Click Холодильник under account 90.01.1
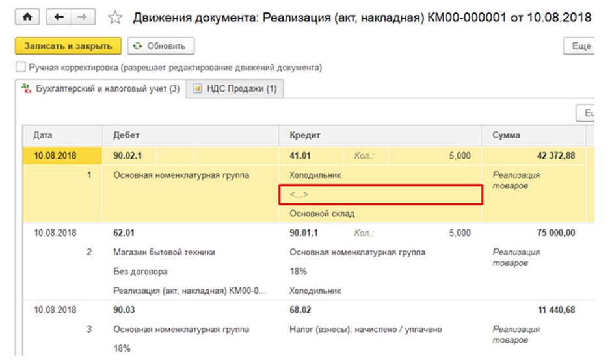This screenshot has height=364, width=612. pos(315,291)
